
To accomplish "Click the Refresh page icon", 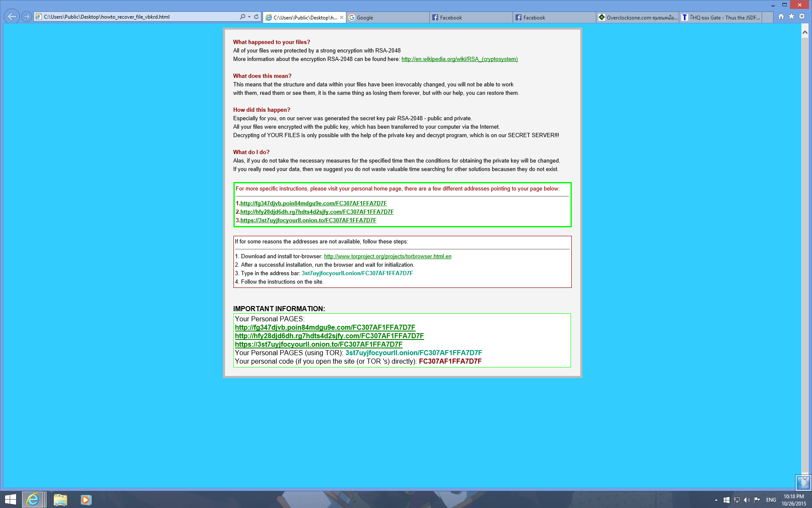I will [x=256, y=17].
